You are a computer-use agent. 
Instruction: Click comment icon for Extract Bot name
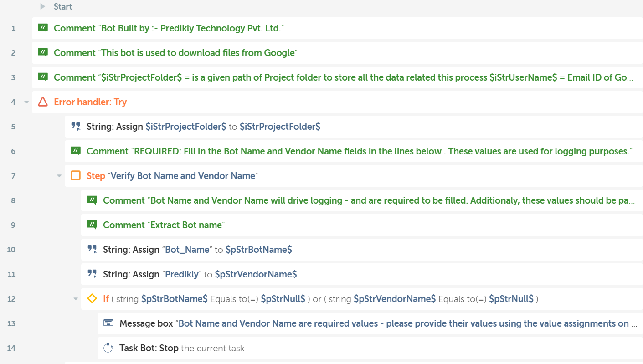(x=92, y=225)
